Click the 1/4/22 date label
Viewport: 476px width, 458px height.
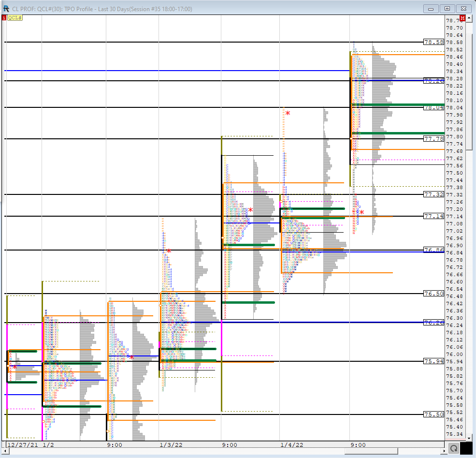point(292,445)
